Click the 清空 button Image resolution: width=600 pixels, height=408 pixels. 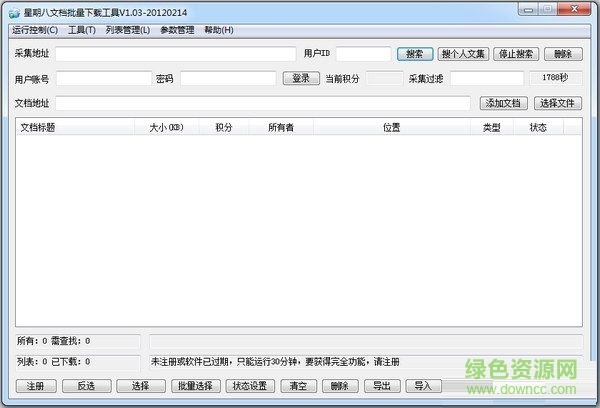pyautogui.click(x=298, y=386)
